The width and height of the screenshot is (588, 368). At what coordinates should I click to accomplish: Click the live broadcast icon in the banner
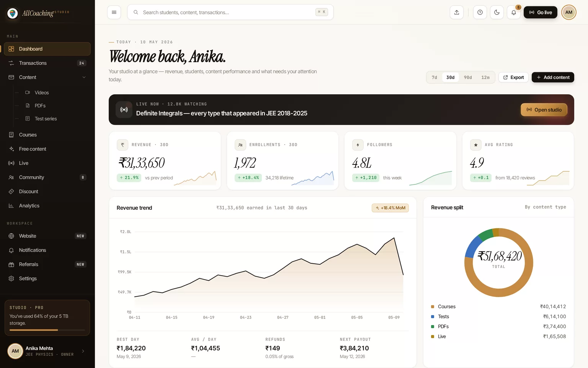coord(124,110)
